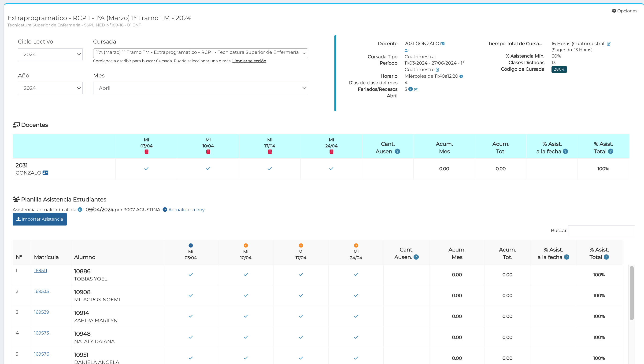Edit Tiempo Total de Cursada hours
644x364 pixels.
pyautogui.click(x=609, y=44)
